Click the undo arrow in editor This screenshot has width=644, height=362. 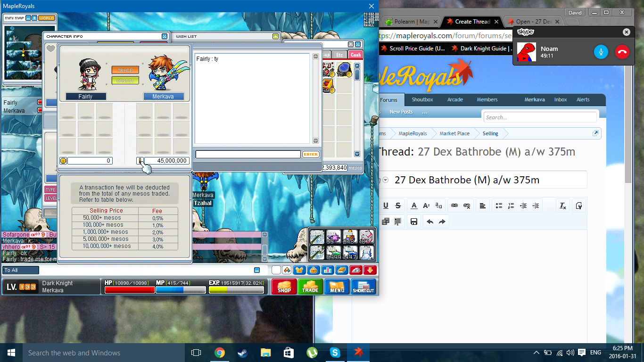(x=430, y=222)
